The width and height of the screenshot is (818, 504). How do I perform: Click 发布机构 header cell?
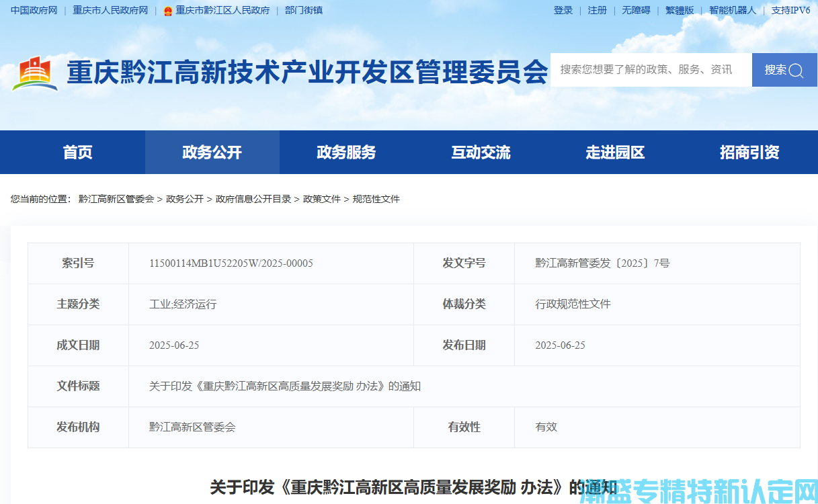click(x=78, y=427)
